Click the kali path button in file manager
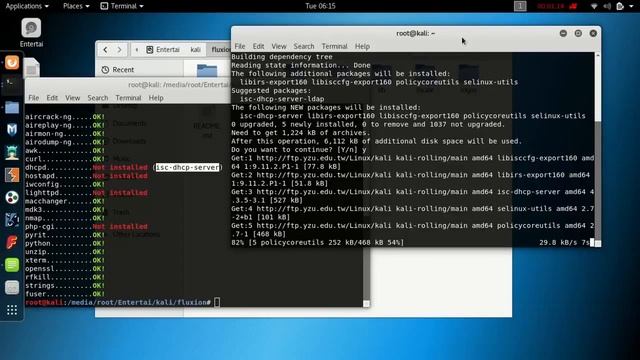The height and width of the screenshot is (360, 640). [x=195, y=50]
